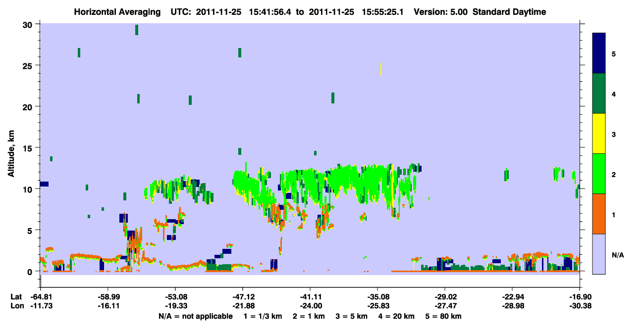The height and width of the screenshot is (330, 644).
Task: Click the dark blue block at 10.5 km on left edge
Action: 44,184
